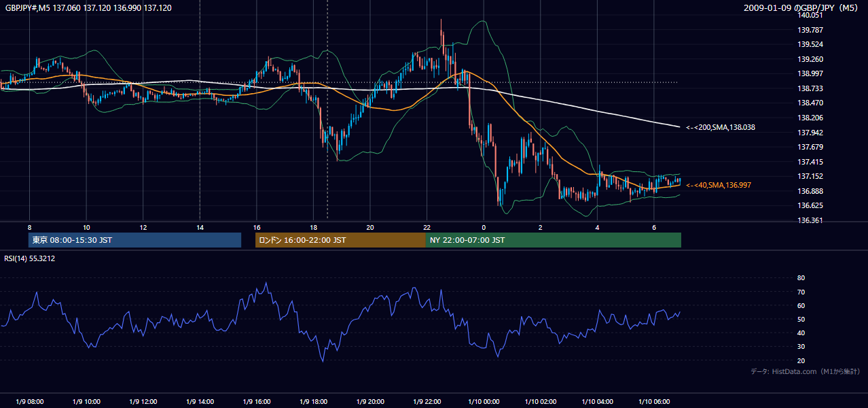Click the 1/10 04:00 time axis label
Image resolution: width=868 pixels, height=408 pixels.
[597, 401]
